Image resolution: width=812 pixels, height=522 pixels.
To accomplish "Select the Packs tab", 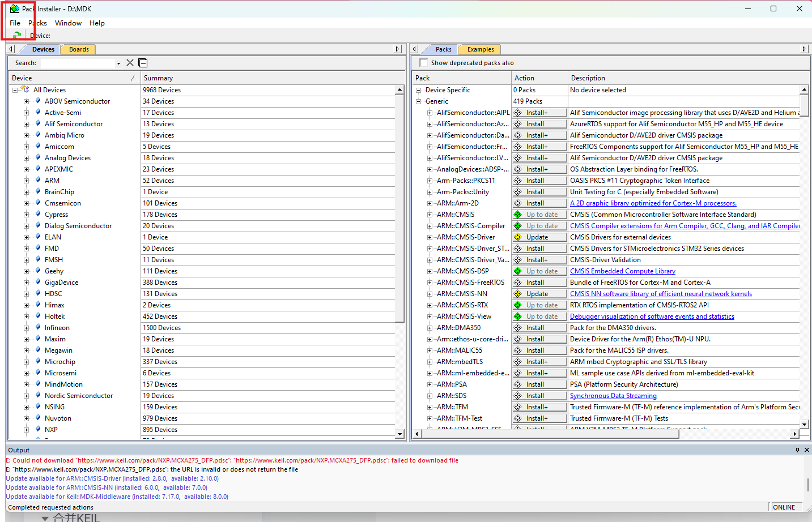I will pos(443,49).
